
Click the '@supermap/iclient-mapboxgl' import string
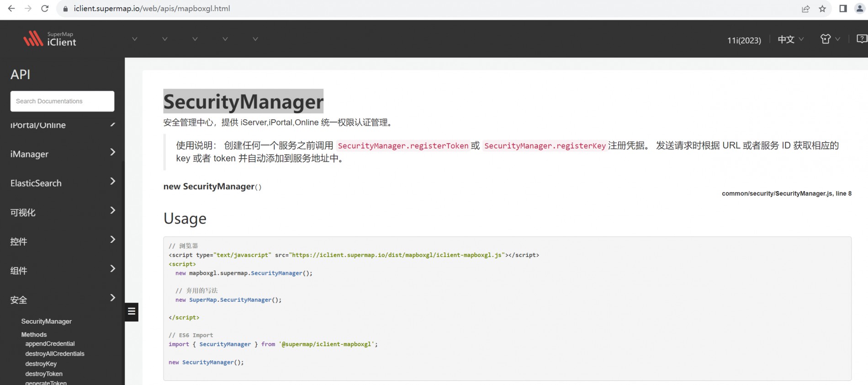pyautogui.click(x=327, y=344)
